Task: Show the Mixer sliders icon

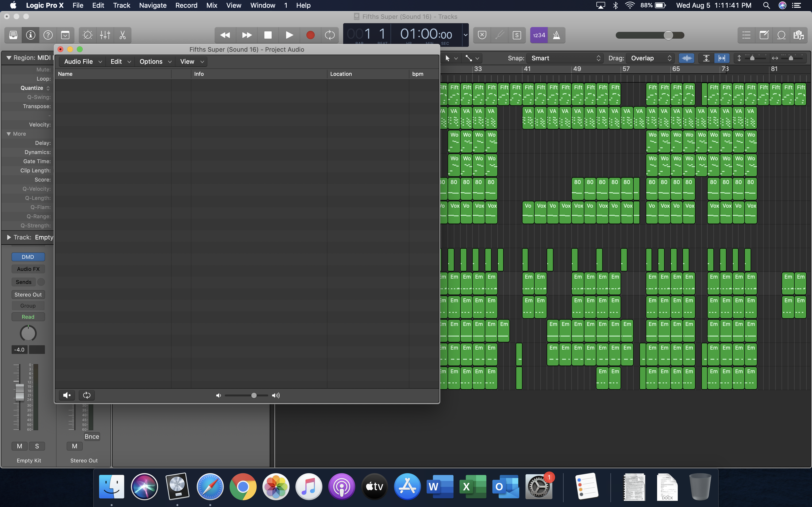Action: coord(105,35)
